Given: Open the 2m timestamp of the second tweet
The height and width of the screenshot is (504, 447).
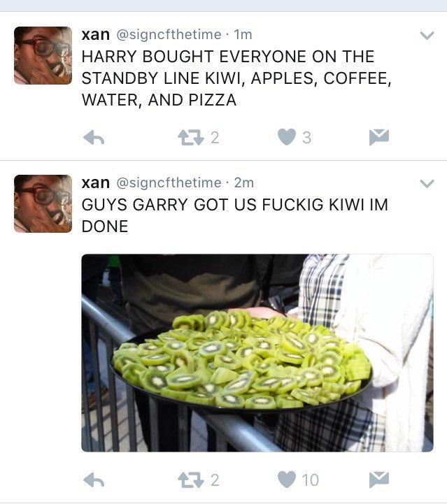Looking at the screenshot, I should (244, 183).
